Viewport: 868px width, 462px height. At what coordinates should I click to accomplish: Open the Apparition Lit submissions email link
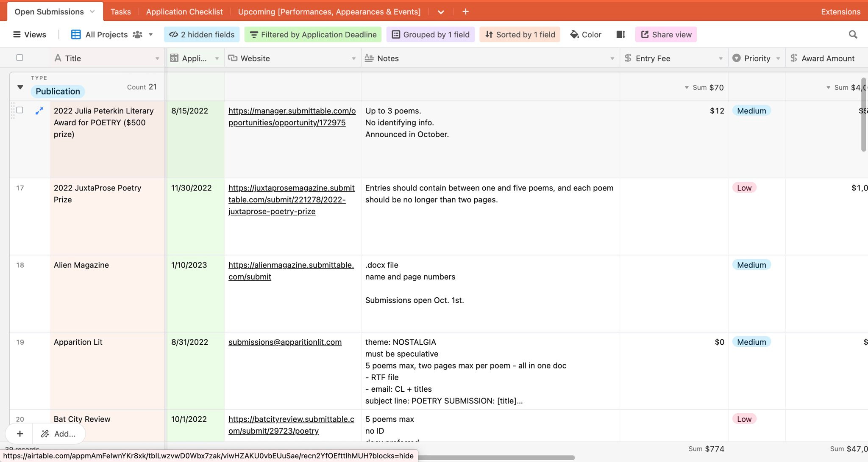(285, 342)
